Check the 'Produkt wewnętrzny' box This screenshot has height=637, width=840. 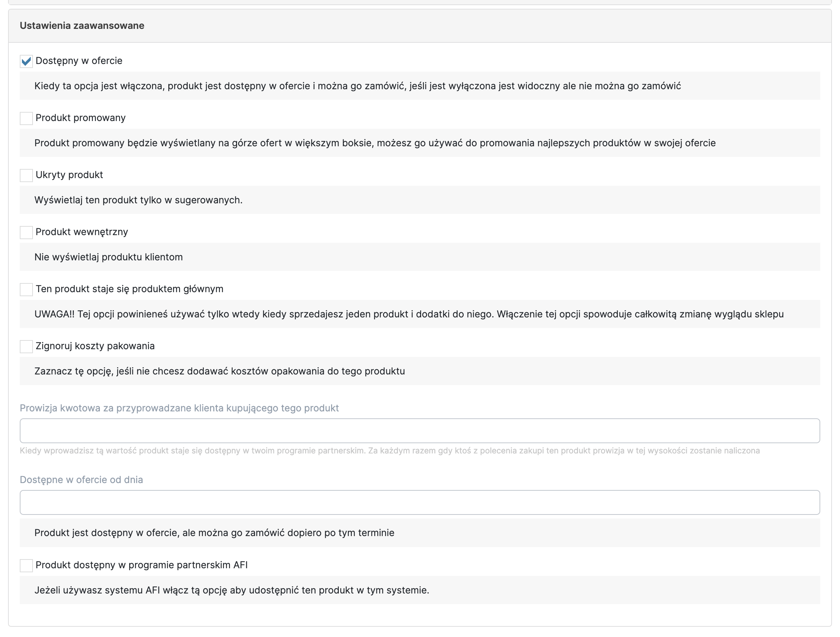tap(26, 232)
